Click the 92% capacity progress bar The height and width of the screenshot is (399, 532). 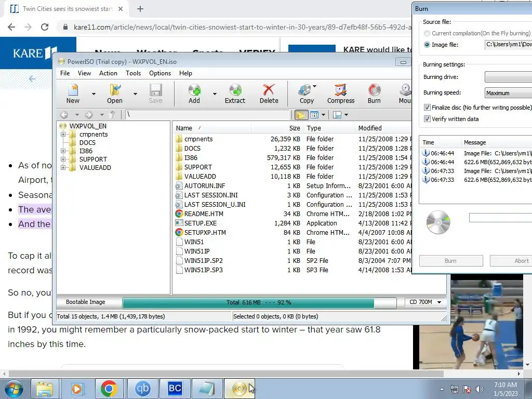259,302
